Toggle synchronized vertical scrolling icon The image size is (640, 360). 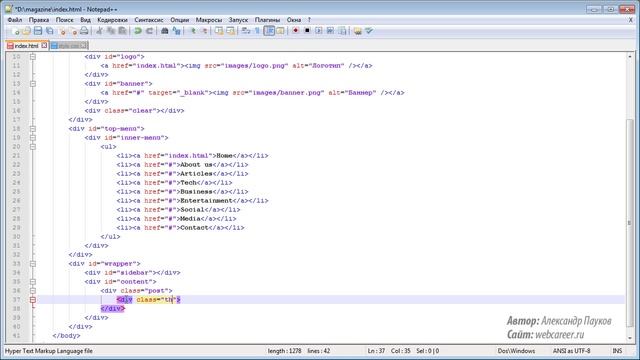click(x=219, y=31)
